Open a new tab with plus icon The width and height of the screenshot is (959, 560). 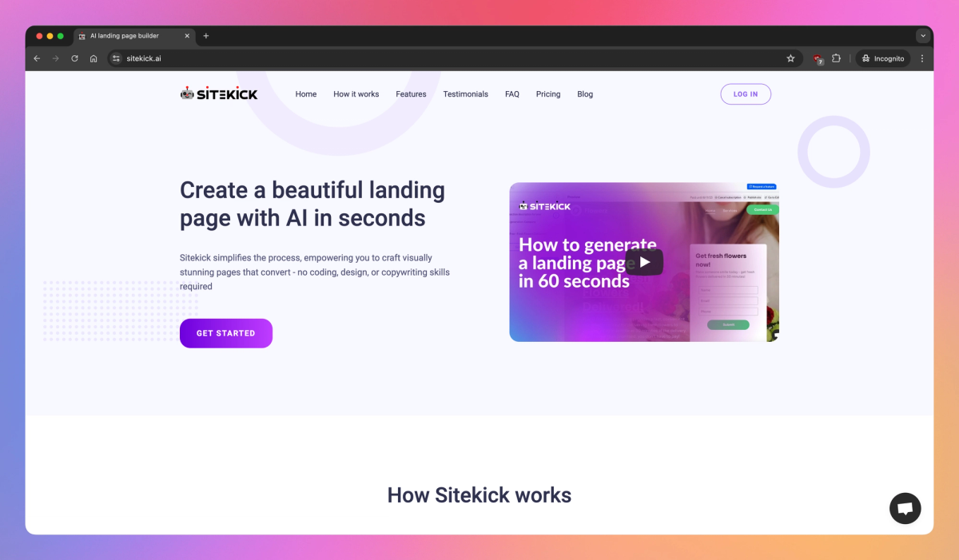(x=205, y=36)
